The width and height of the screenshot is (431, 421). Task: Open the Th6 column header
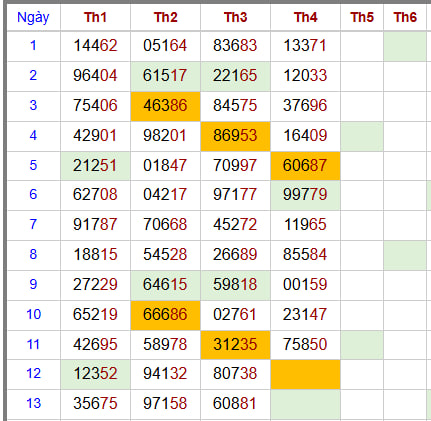click(405, 17)
